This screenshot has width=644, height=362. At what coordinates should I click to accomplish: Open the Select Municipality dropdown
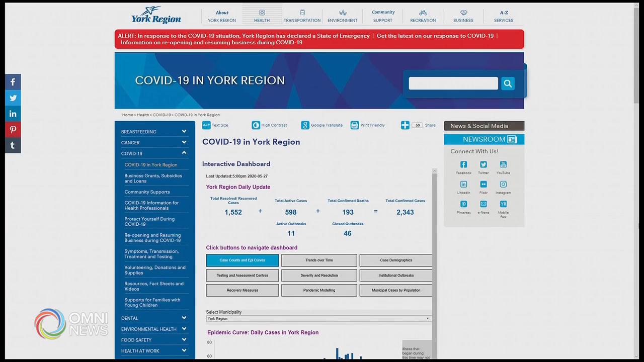tap(319, 318)
